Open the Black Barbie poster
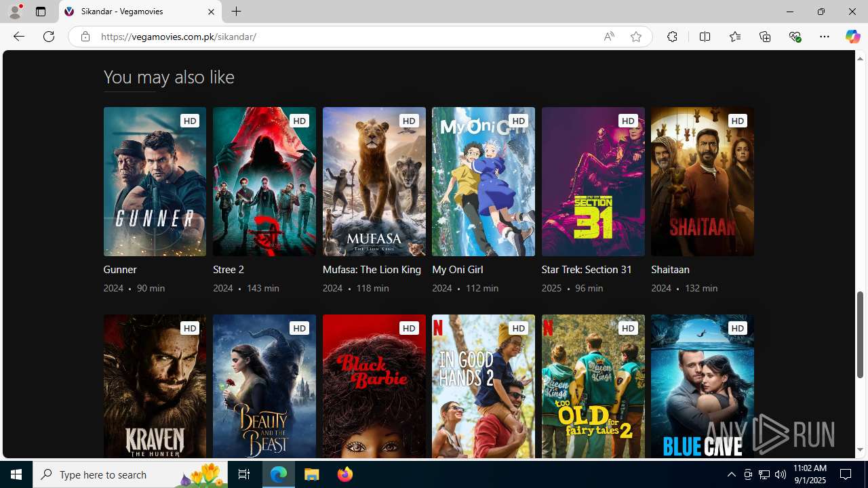 374,386
